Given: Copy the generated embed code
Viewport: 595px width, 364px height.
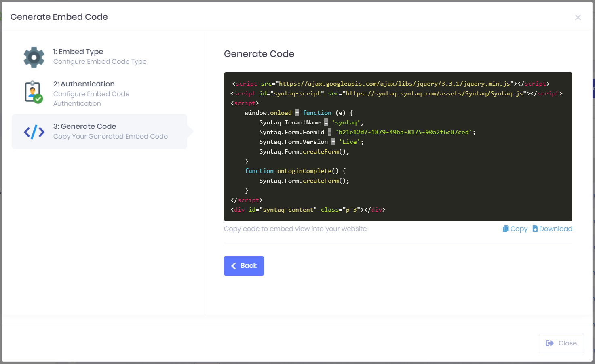Looking at the screenshot, I should click(519, 229).
